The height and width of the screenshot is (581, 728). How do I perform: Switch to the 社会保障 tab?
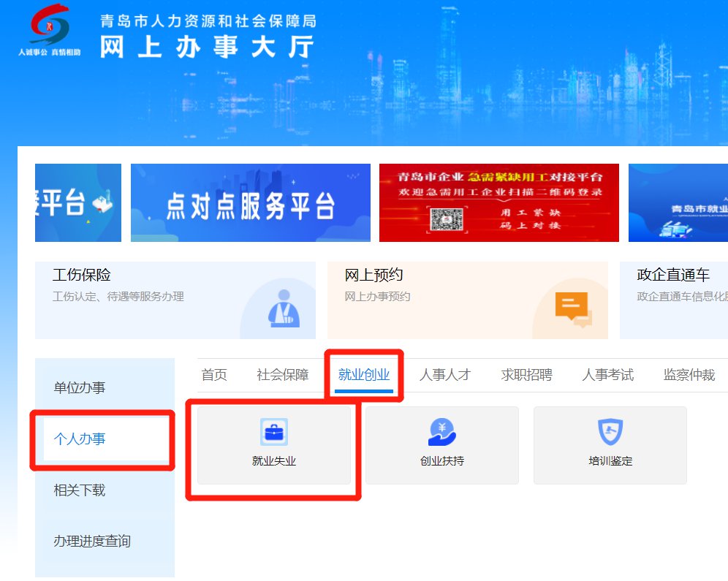click(x=282, y=374)
